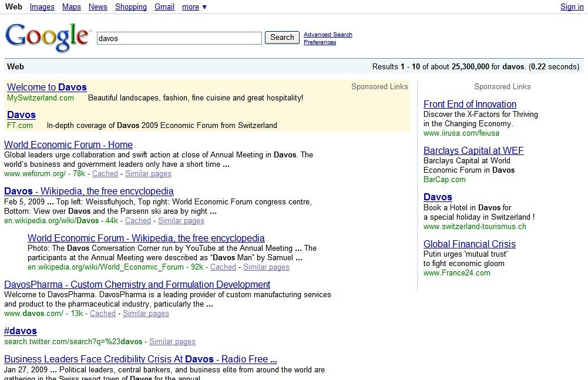View Cached copy of en.wikipedia.org/wiki/Davos

click(138, 221)
